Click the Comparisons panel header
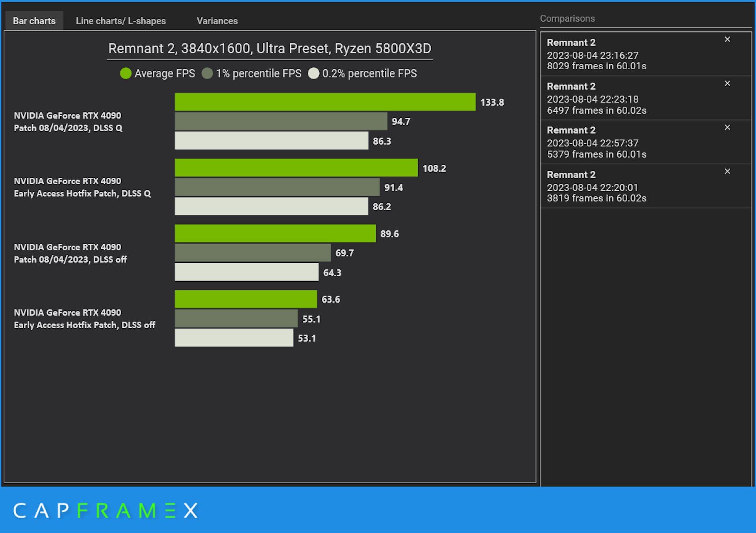Viewport: 756px width, 533px height. click(x=567, y=19)
